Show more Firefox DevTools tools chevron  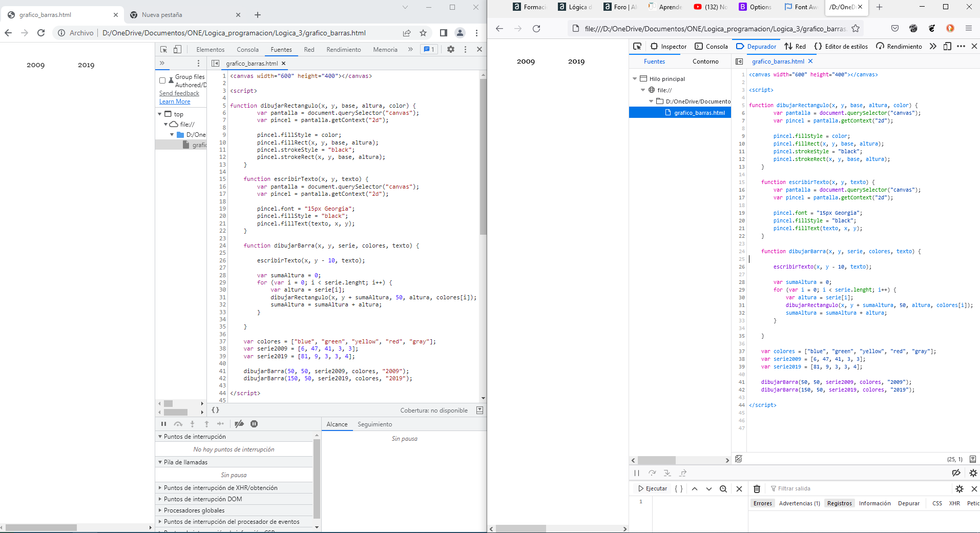coord(933,46)
